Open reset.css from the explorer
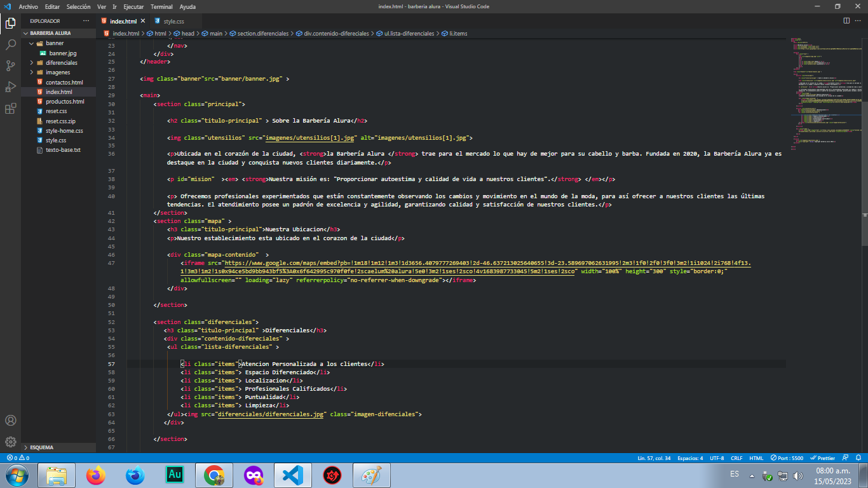This screenshot has width=868, height=488. (58, 111)
